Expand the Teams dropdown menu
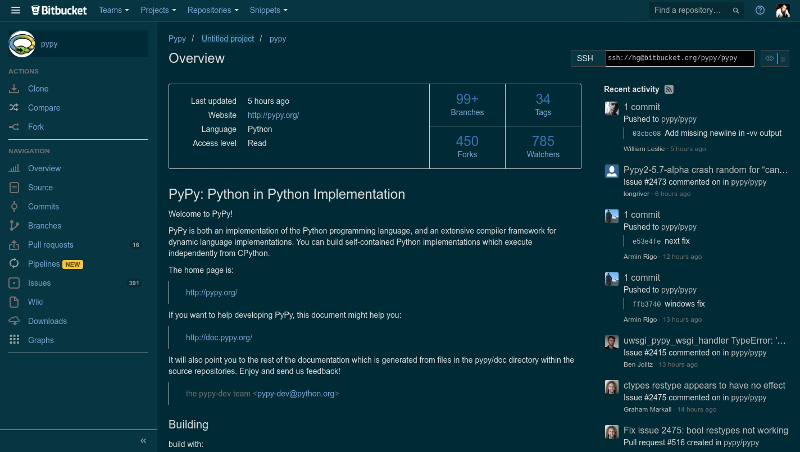This screenshot has height=452, width=800. (114, 10)
